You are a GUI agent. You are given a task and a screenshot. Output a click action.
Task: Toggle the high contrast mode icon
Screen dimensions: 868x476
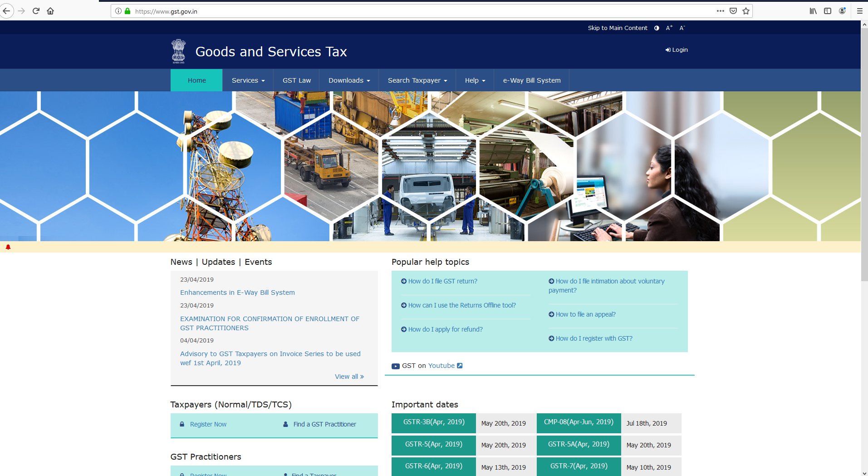657,28
